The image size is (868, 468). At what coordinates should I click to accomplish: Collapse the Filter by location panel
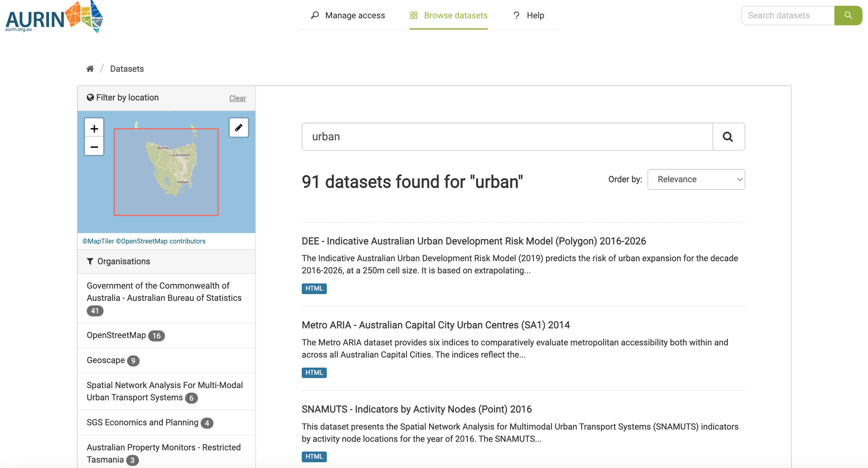click(x=127, y=97)
